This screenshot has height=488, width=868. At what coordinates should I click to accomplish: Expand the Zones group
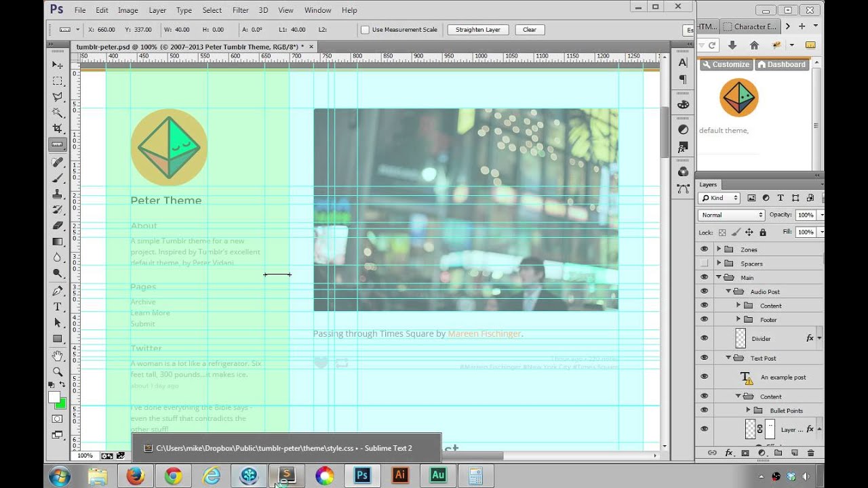point(719,249)
